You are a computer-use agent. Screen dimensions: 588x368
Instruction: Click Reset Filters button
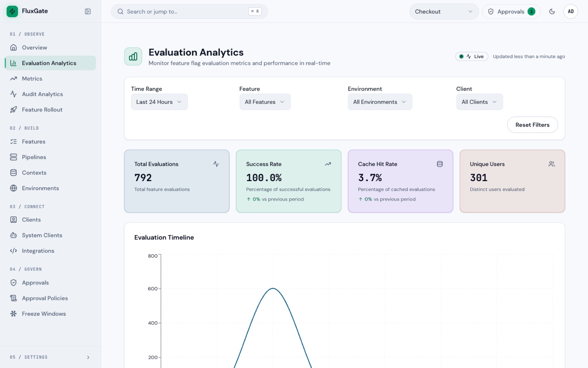pyautogui.click(x=533, y=125)
